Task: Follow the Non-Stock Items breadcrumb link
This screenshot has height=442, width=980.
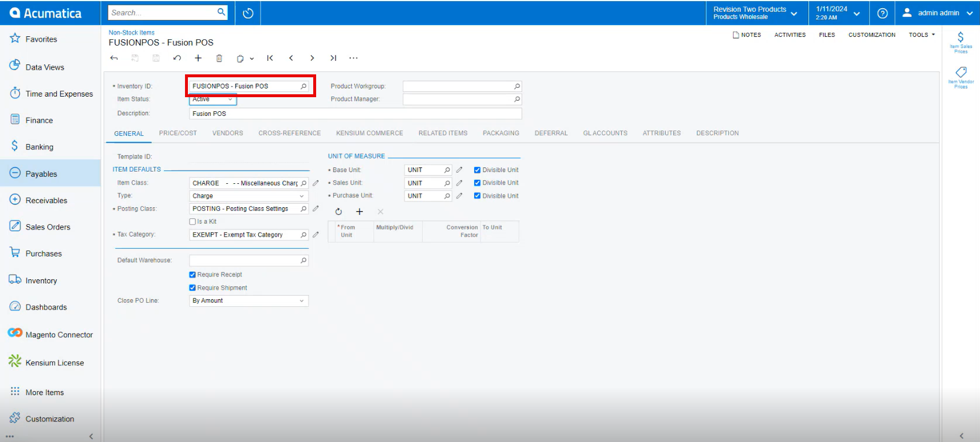Action: pyautogui.click(x=132, y=33)
